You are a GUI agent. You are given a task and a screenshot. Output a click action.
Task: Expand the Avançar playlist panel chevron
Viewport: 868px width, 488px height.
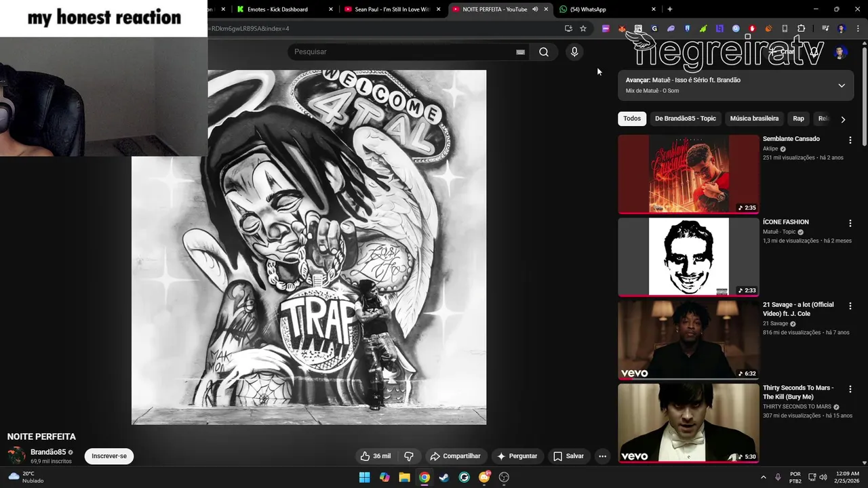[842, 85]
